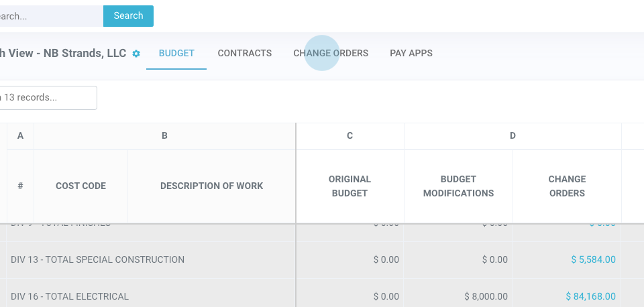This screenshot has width=644, height=307.
Task: Click the column group letter D header
Action: coord(513,136)
